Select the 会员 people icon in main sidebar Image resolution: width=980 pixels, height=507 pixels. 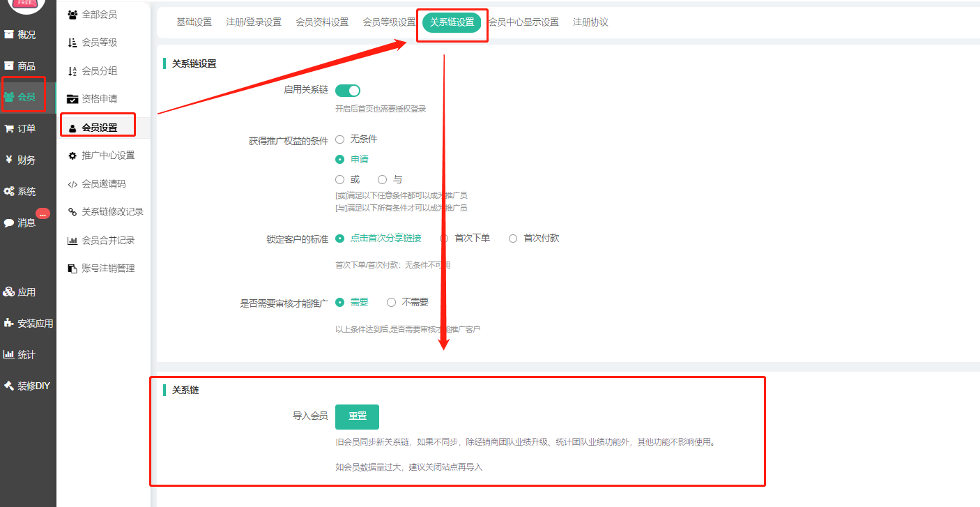[9, 97]
